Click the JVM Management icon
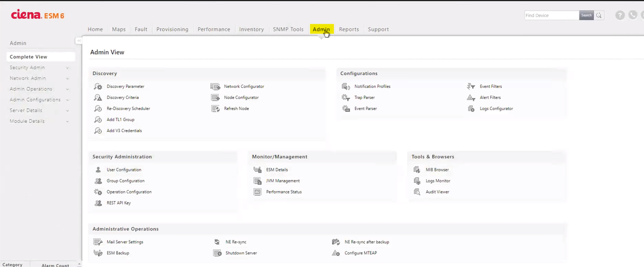The width and height of the screenshot is (644, 267). [x=257, y=181]
